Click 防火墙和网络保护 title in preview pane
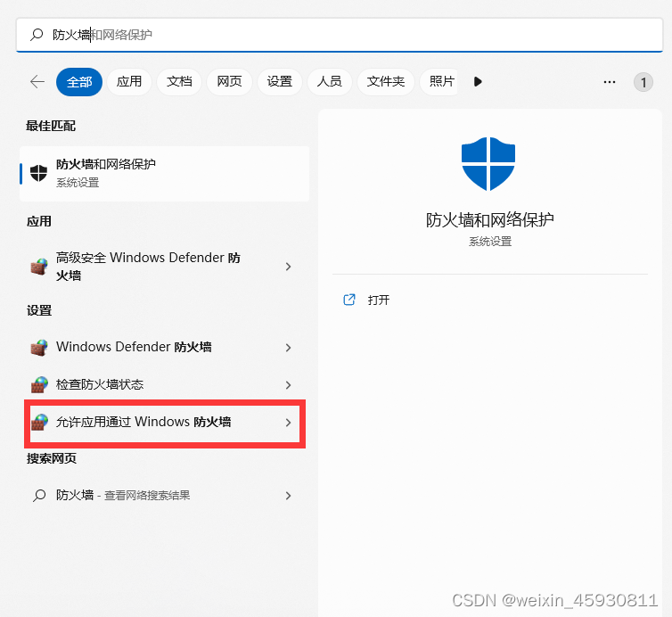Image resolution: width=672 pixels, height=617 pixels. [x=490, y=219]
